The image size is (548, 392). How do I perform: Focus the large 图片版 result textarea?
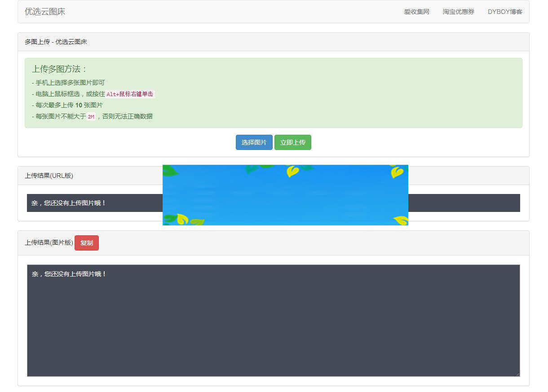point(273,320)
